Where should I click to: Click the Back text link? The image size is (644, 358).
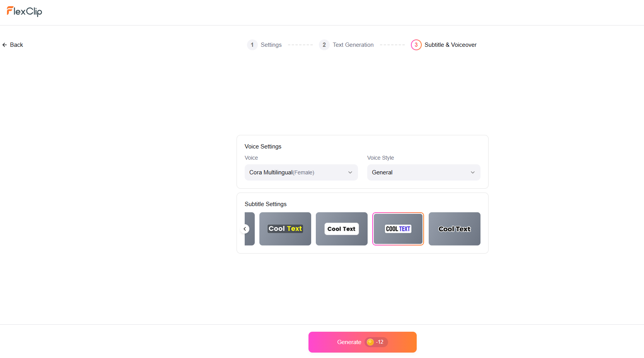17,45
